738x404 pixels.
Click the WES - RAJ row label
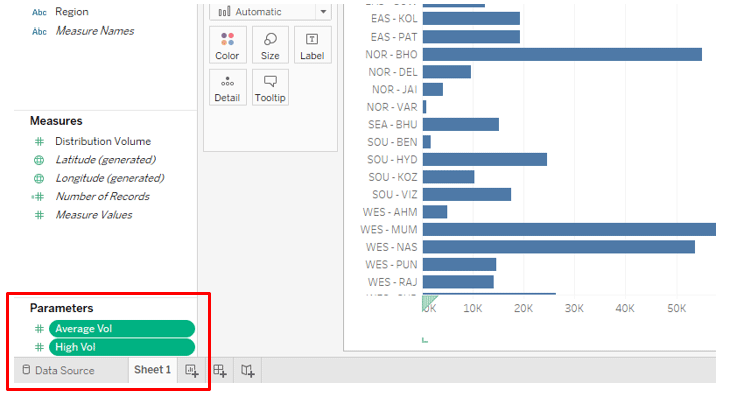pyautogui.click(x=393, y=282)
